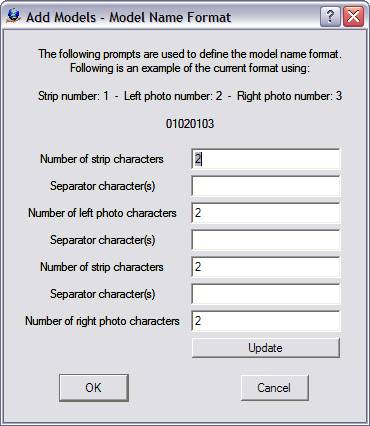Image resolution: width=370 pixels, height=426 pixels.
Task: Click the Strip number: 1 text
Action: click(73, 96)
